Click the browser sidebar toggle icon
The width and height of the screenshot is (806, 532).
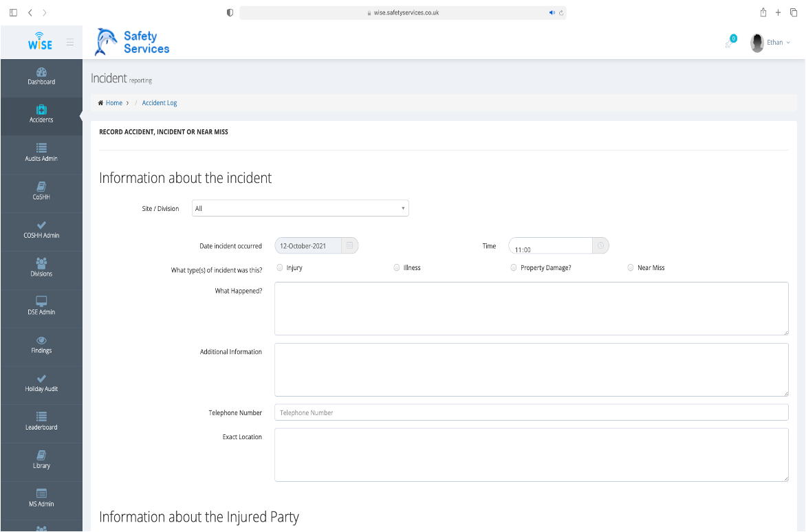[13, 13]
